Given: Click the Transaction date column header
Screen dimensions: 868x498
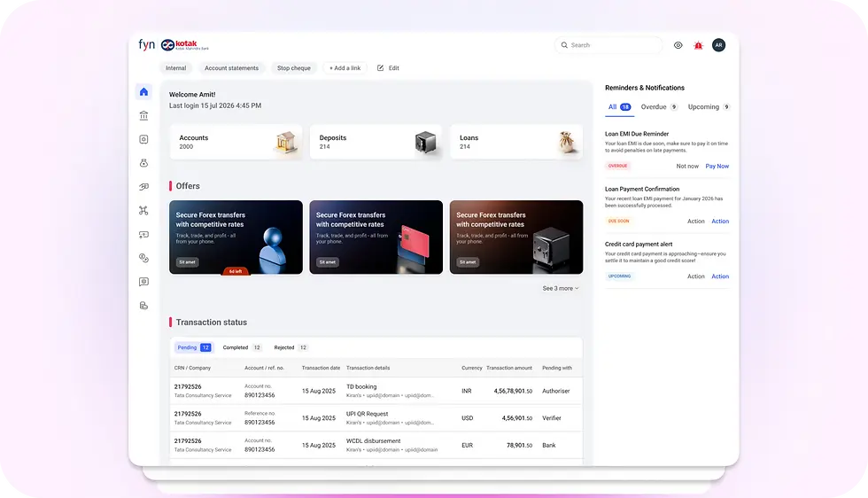Looking at the screenshot, I should tap(321, 368).
